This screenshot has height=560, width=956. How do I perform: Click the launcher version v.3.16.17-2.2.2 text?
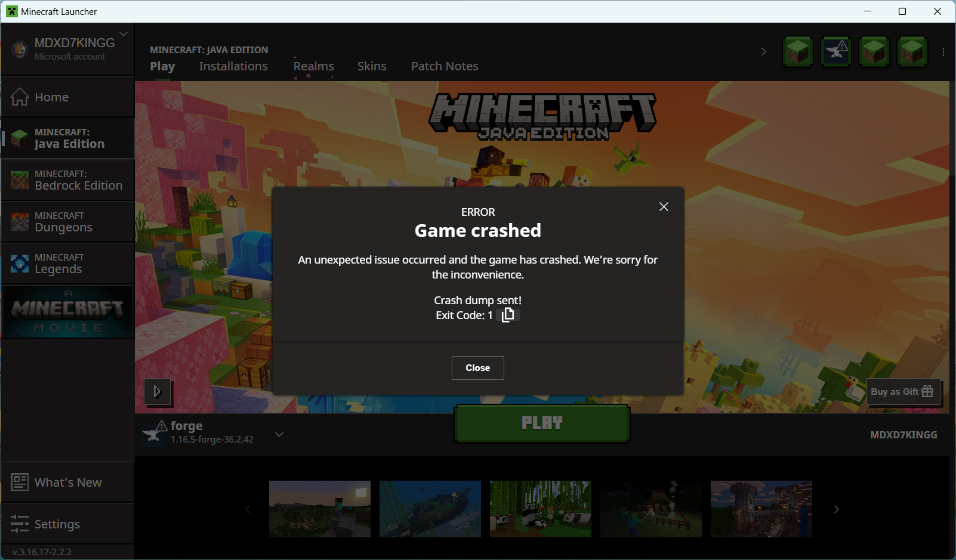42,552
